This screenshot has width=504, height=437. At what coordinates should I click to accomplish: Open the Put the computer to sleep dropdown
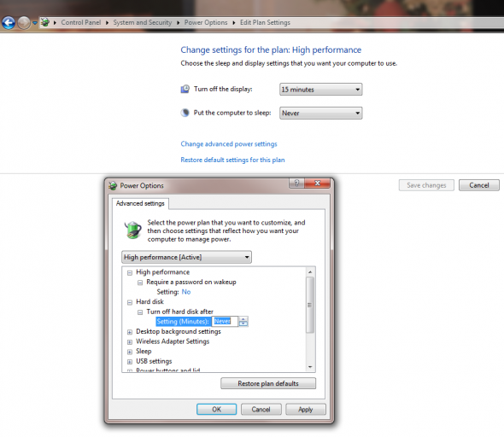(x=321, y=113)
